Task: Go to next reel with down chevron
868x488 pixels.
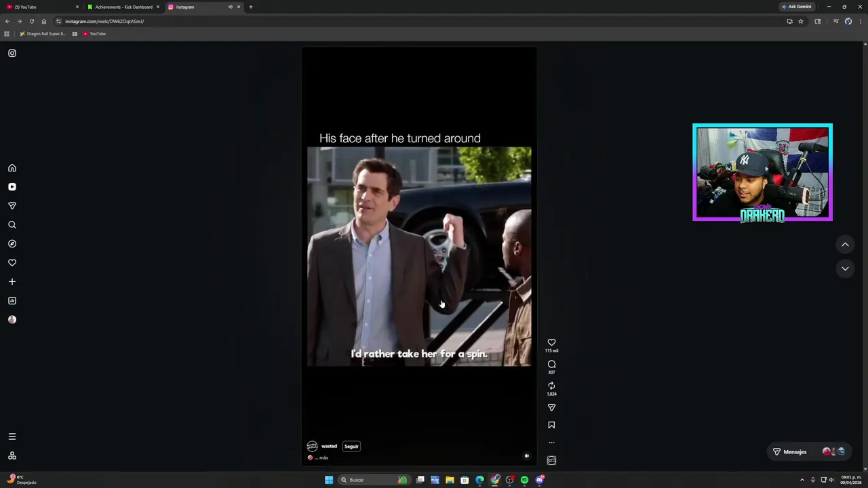Action: (x=845, y=268)
